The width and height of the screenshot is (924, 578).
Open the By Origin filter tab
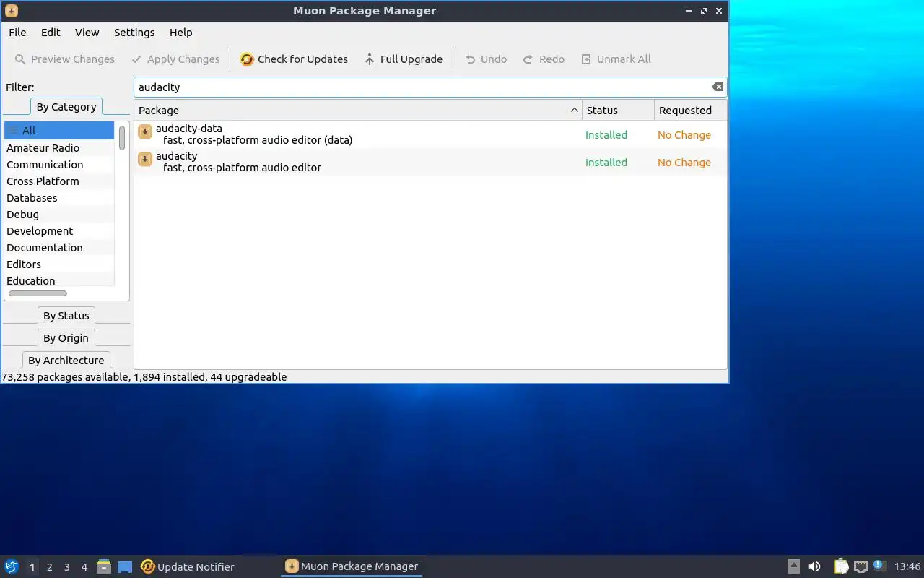pyautogui.click(x=66, y=338)
